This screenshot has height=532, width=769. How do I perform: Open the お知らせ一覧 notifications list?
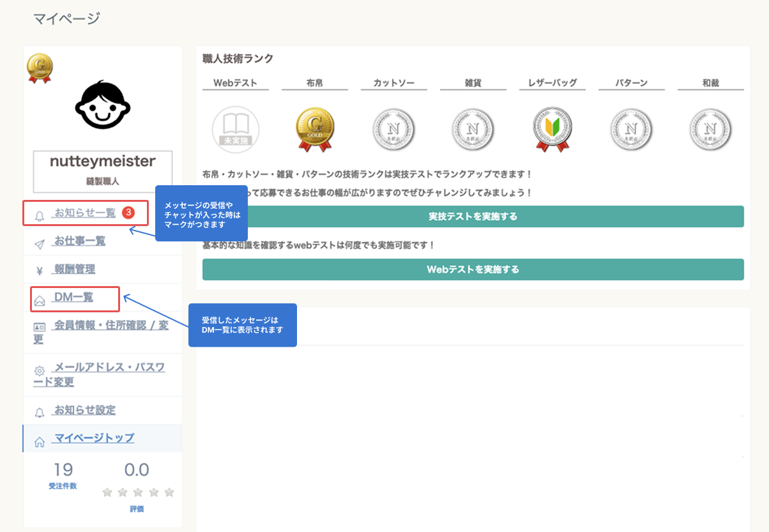(85, 213)
